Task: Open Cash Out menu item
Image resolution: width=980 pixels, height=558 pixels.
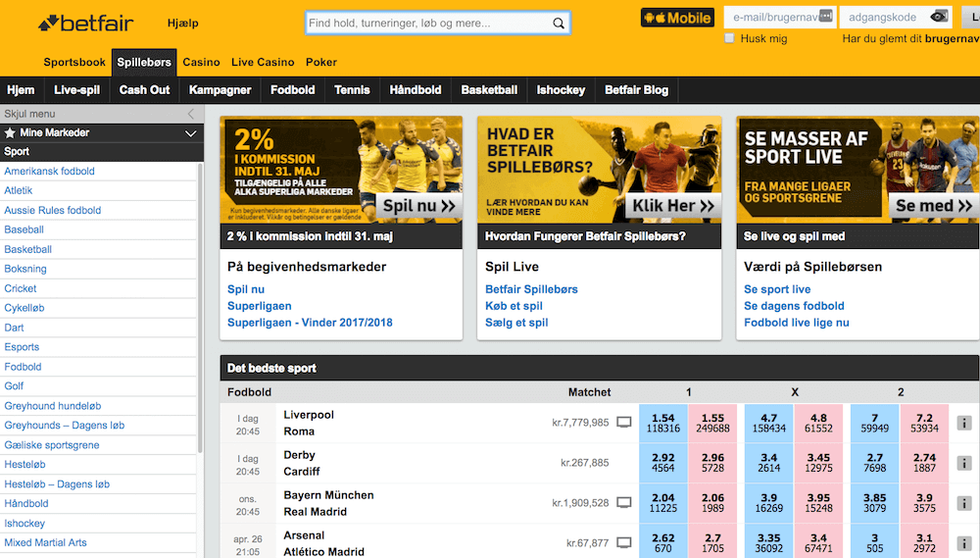Action: 144,90
